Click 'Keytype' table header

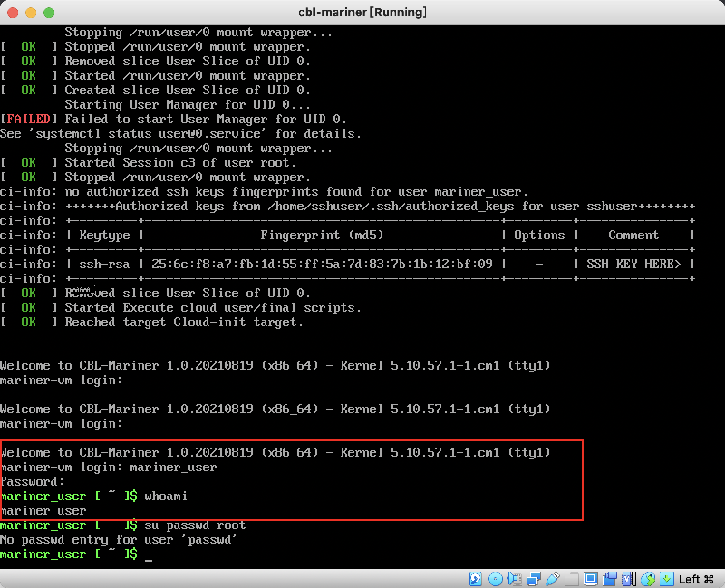coord(104,235)
